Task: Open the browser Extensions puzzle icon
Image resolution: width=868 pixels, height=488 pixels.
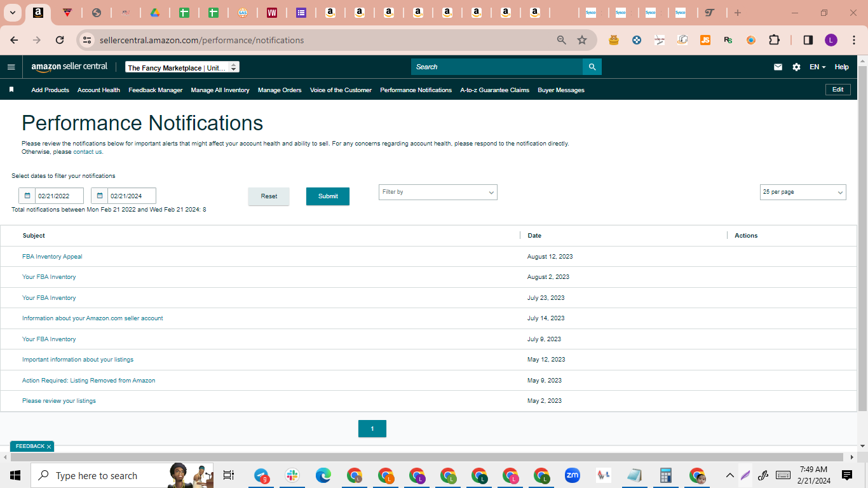Action: (774, 40)
